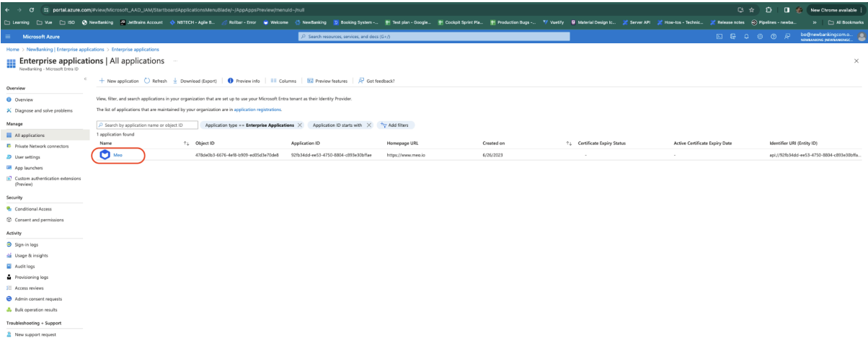Sort by the Created on column arrows

pos(569,143)
